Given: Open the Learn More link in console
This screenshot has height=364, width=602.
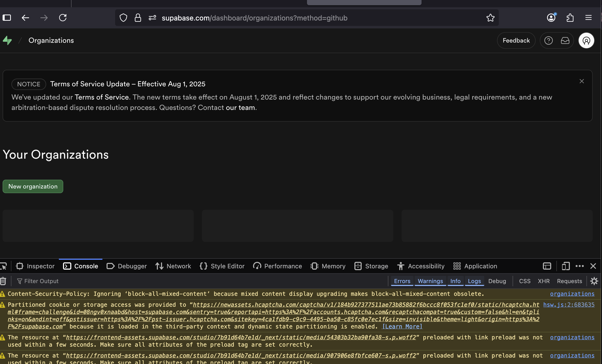Looking at the screenshot, I should click(x=402, y=327).
